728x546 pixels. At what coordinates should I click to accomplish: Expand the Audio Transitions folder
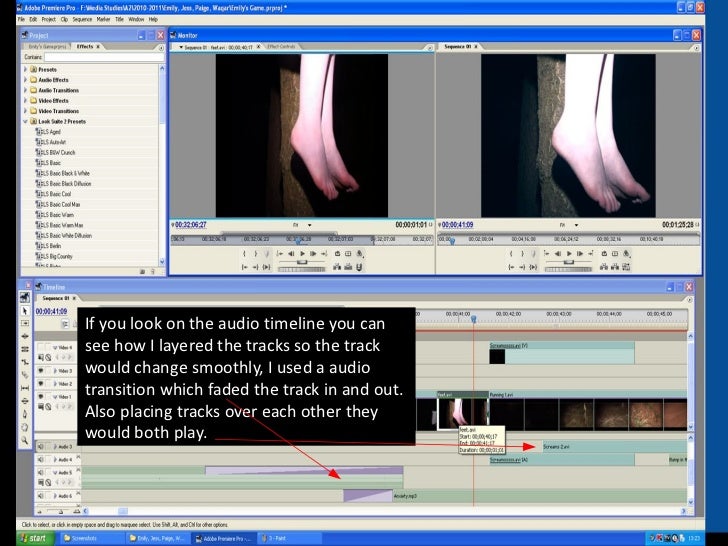pyautogui.click(x=25, y=90)
